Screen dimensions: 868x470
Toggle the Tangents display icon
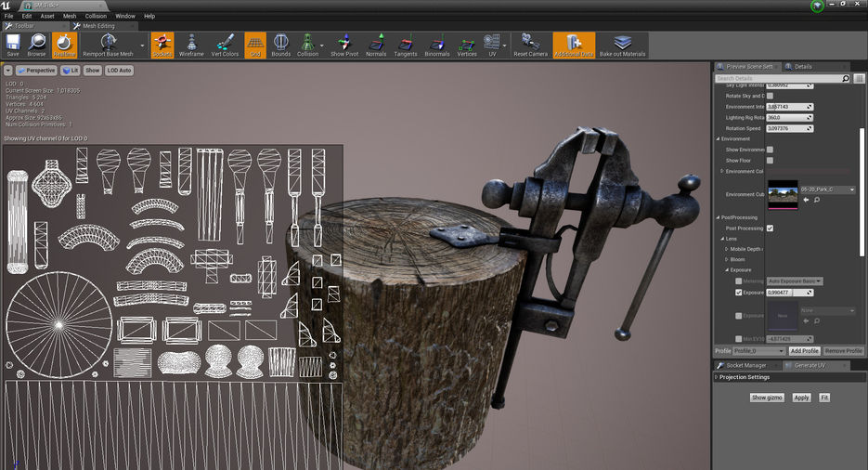click(406, 46)
